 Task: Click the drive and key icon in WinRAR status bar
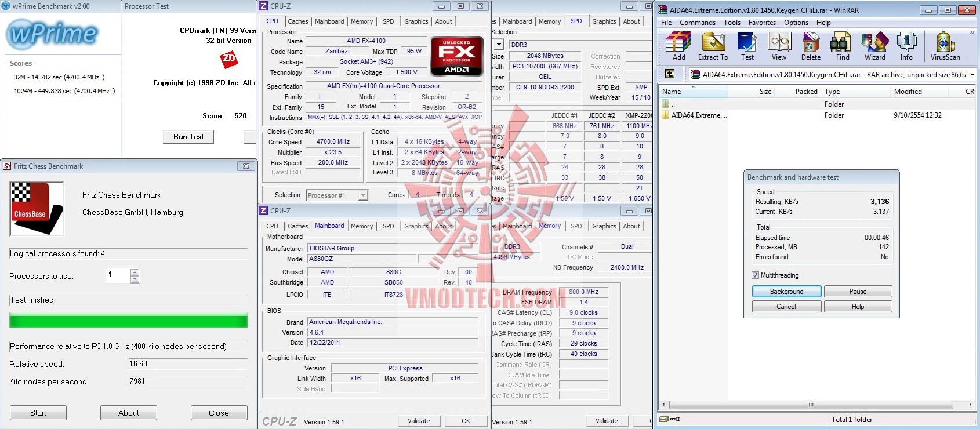[669, 419]
